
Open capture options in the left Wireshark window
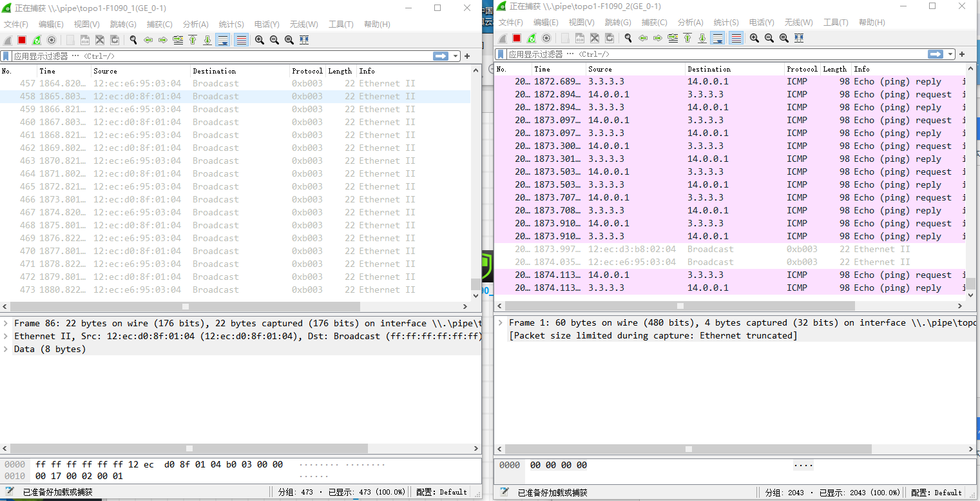coord(52,40)
